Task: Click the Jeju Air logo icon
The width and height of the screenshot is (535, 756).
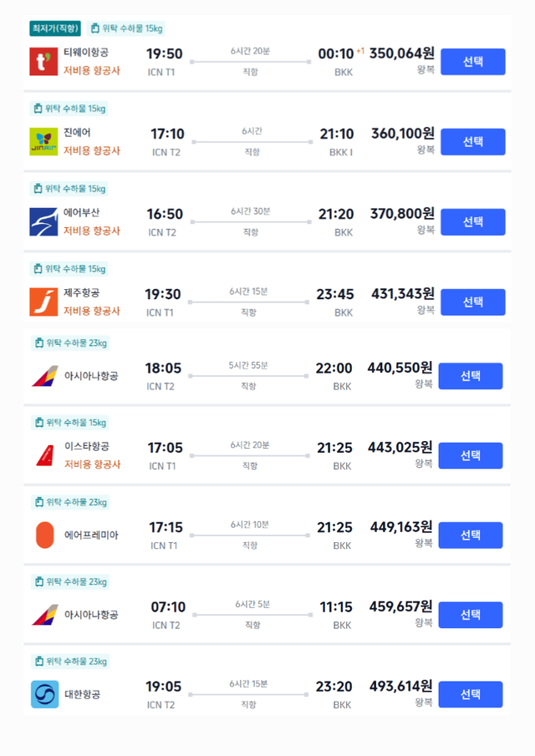Action: 43,302
